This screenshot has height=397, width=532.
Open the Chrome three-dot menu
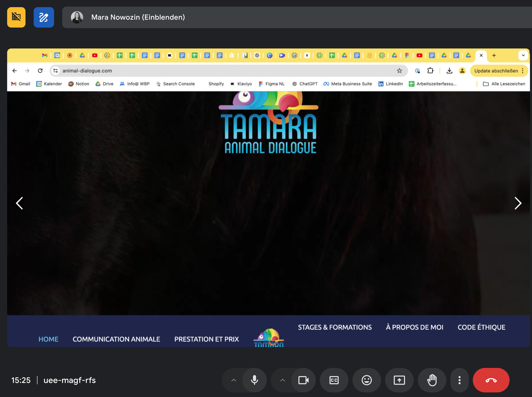click(523, 71)
